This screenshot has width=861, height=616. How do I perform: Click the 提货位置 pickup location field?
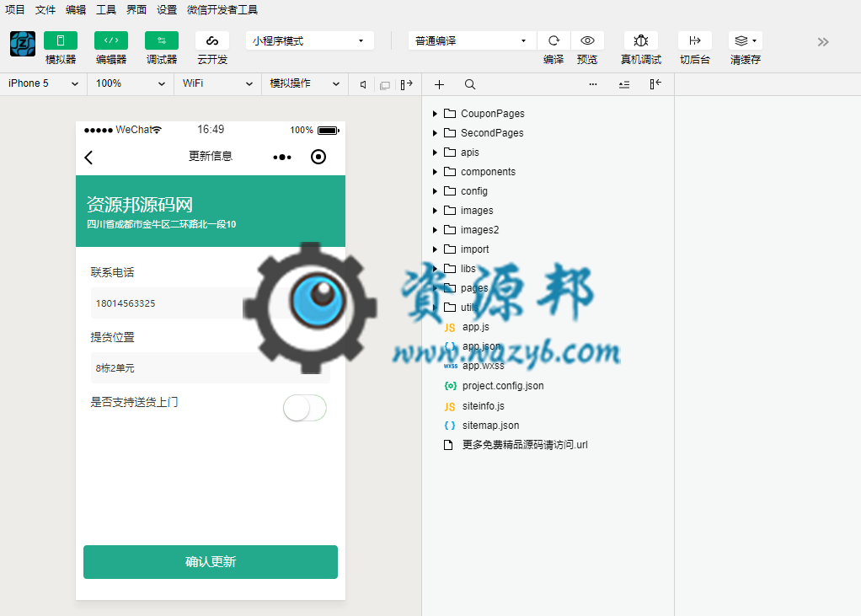click(x=211, y=368)
